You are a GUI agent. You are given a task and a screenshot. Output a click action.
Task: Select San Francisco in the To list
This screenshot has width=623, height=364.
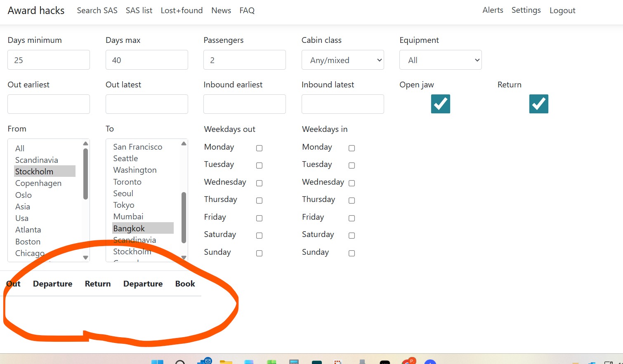tap(143, 147)
